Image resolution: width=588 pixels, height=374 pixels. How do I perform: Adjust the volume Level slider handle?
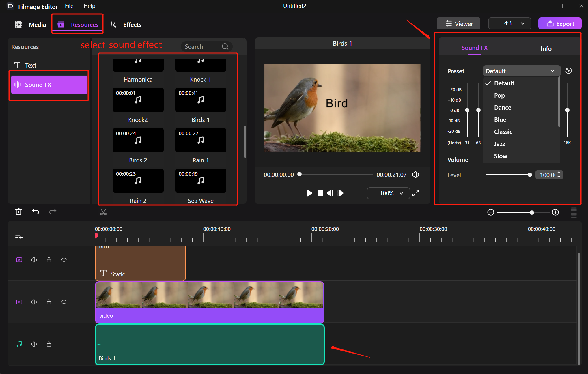pos(529,175)
